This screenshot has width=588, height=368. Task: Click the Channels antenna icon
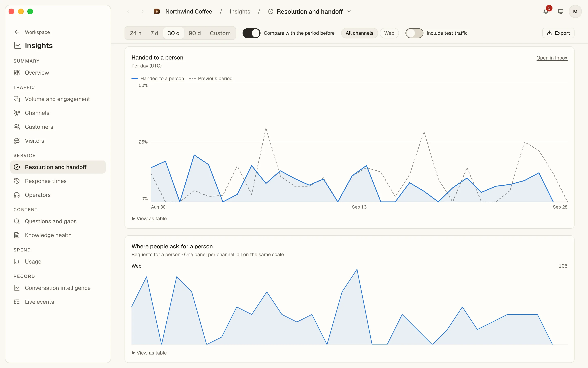click(x=17, y=113)
